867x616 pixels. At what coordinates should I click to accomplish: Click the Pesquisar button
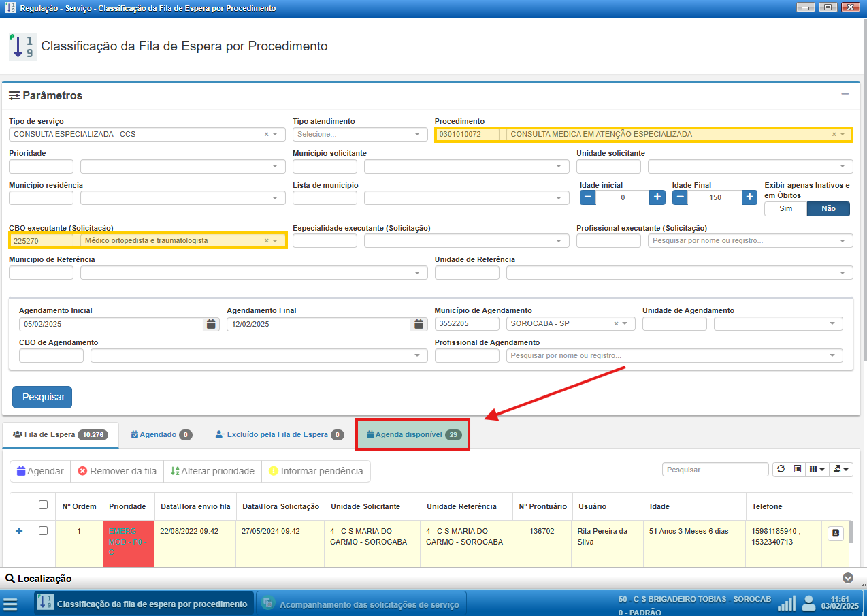[42, 397]
